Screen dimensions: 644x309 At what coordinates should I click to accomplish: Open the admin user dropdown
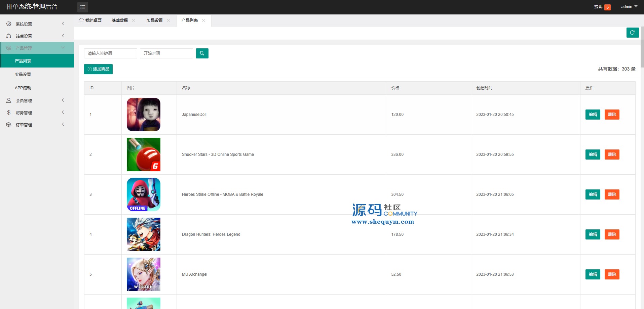pyautogui.click(x=629, y=7)
